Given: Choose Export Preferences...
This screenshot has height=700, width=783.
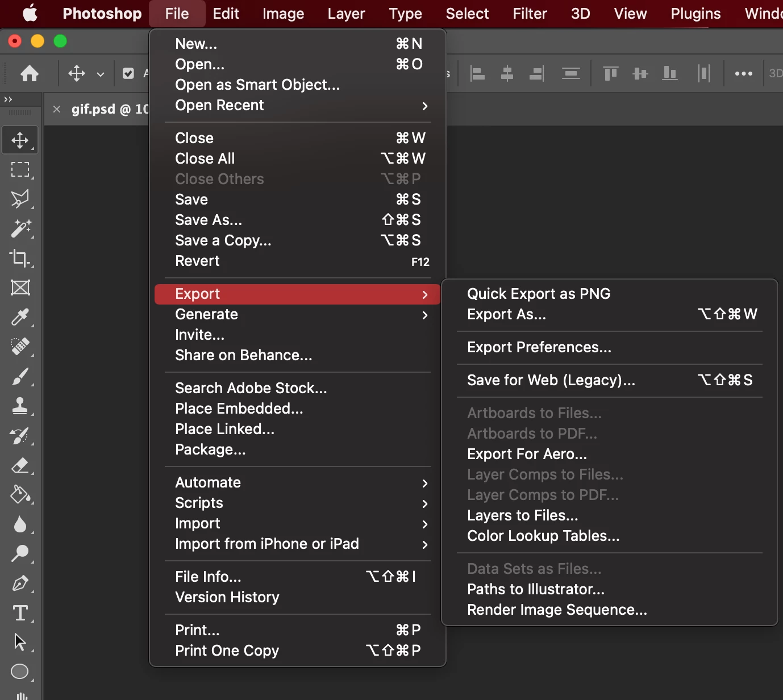Looking at the screenshot, I should point(609,347).
